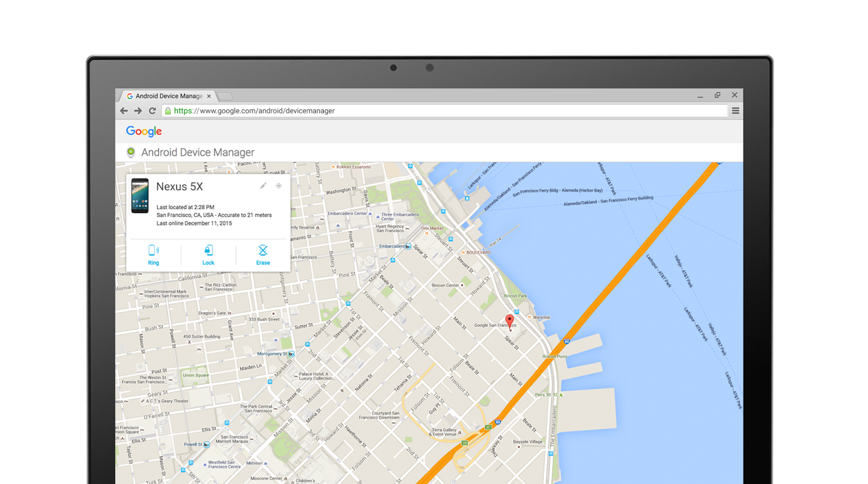Click the Embarcadero transit station icon

coord(408,247)
